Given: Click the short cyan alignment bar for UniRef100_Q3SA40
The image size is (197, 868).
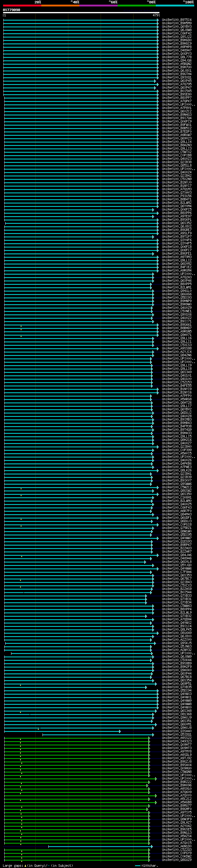Looking at the screenshot, I should coord(62,731).
